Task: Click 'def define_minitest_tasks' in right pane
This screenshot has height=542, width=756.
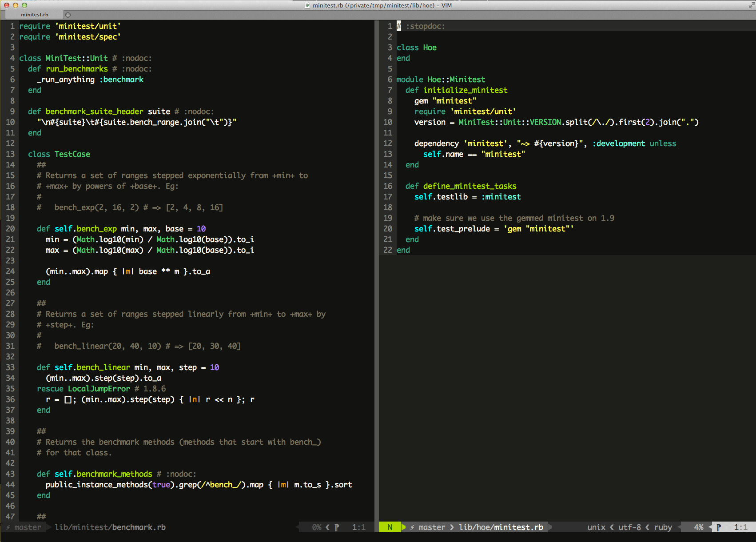Action: click(461, 186)
